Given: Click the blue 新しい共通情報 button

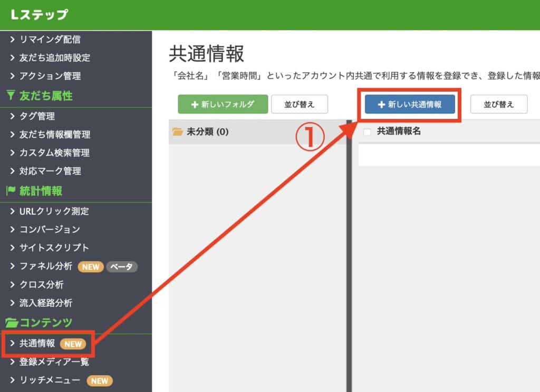Looking at the screenshot, I should (x=410, y=104).
